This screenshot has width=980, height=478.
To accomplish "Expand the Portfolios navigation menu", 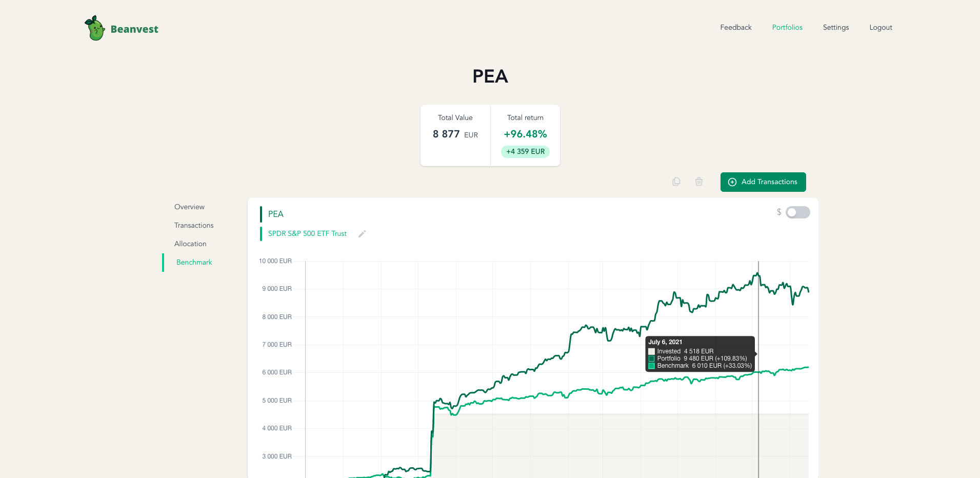I will click(x=787, y=27).
